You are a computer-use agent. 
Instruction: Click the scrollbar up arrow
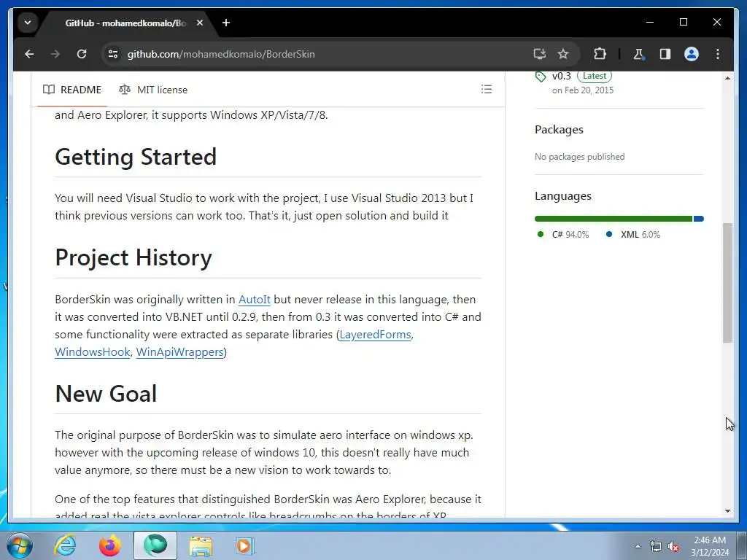click(727, 77)
